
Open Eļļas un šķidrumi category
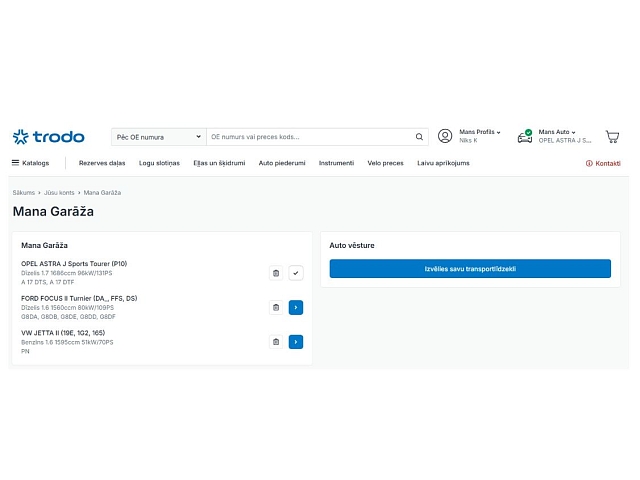[219, 163]
